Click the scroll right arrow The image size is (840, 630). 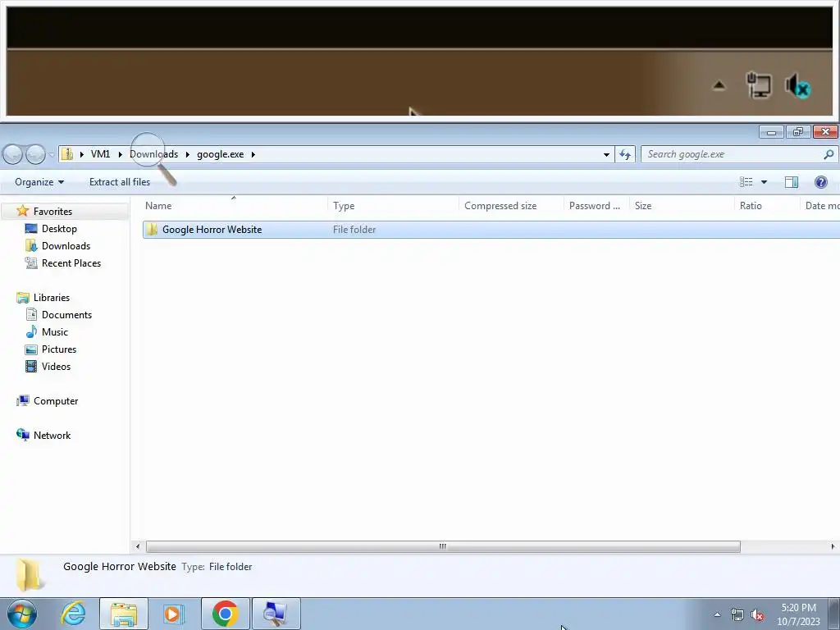(833, 546)
